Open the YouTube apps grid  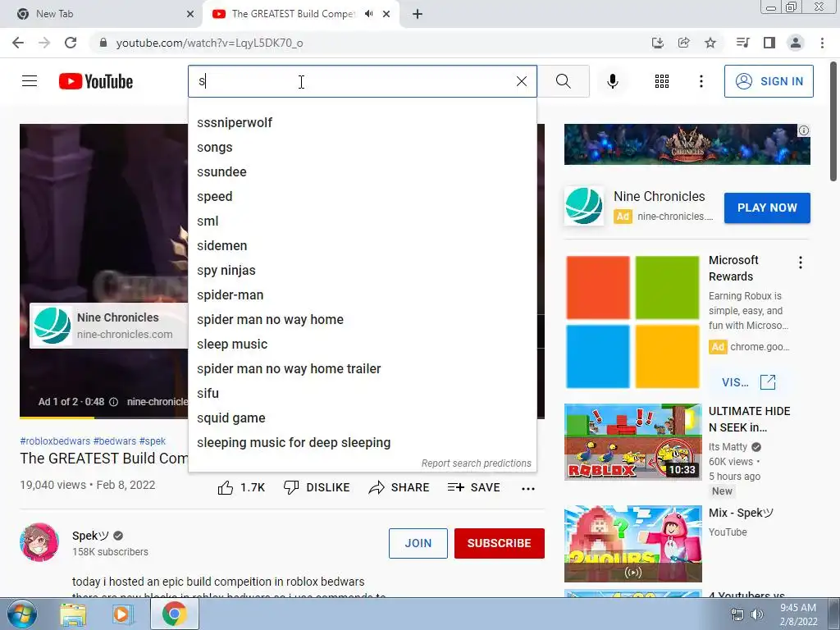coord(662,81)
